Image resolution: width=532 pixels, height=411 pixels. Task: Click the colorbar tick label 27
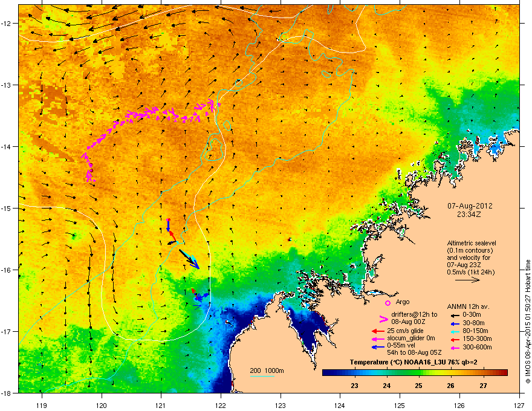483,386
